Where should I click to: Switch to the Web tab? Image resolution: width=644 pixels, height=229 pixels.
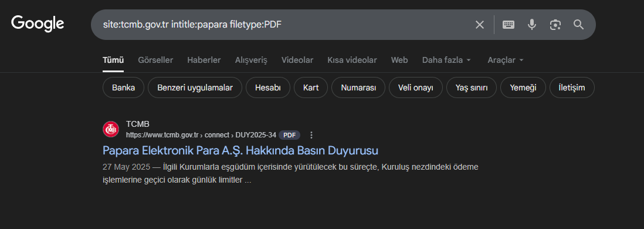click(399, 60)
